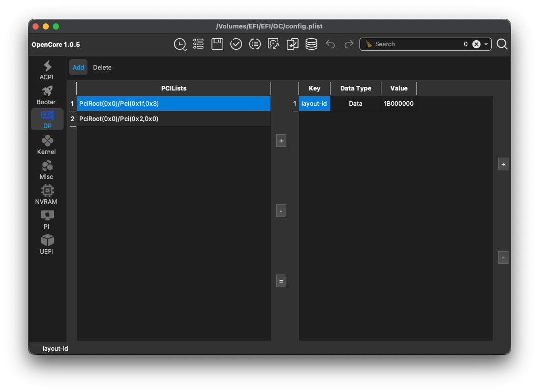Click the undo arrow in toolbar
The height and width of the screenshot is (392, 539).
(x=331, y=44)
